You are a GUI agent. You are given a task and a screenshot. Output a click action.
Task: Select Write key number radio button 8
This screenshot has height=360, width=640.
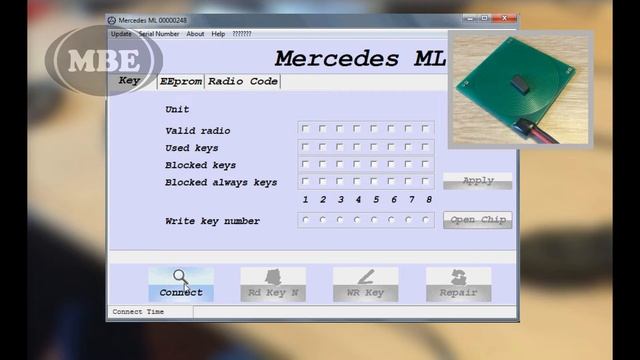(425, 220)
